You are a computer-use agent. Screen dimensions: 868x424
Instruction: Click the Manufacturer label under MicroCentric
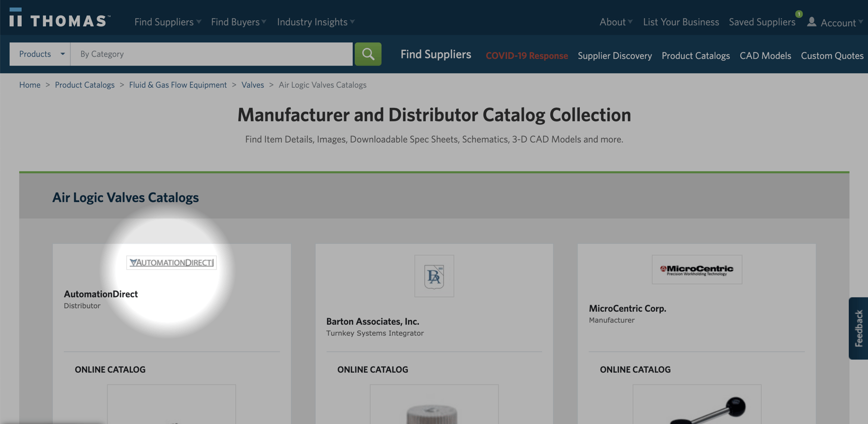tap(612, 320)
